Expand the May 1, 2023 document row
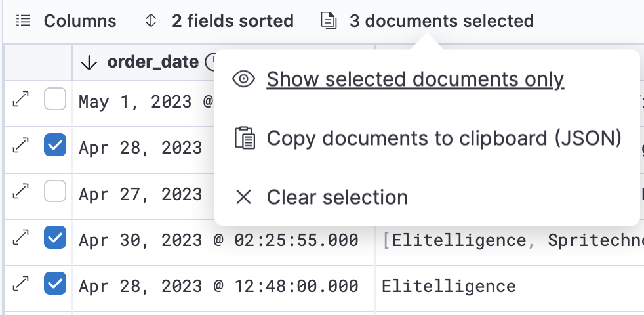The width and height of the screenshot is (644, 315). [21, 100]
